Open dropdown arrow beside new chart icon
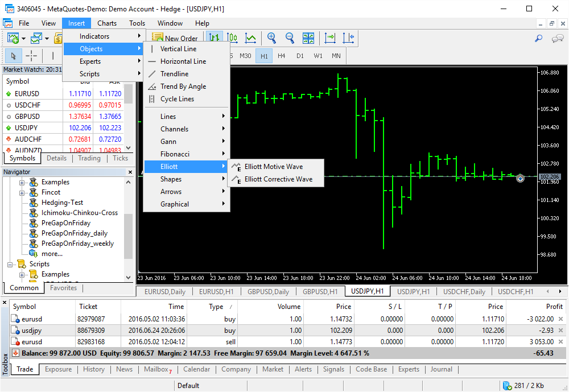 coord(23,39)
